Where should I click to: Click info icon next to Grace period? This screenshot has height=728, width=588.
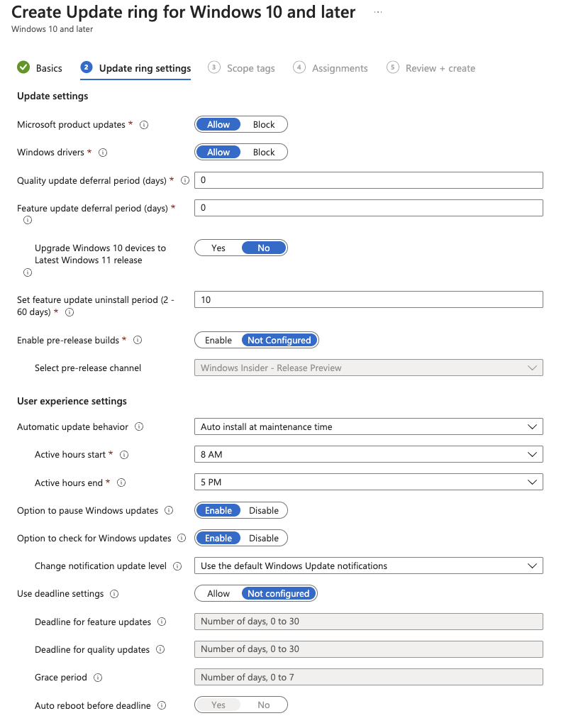coord(98,678)
